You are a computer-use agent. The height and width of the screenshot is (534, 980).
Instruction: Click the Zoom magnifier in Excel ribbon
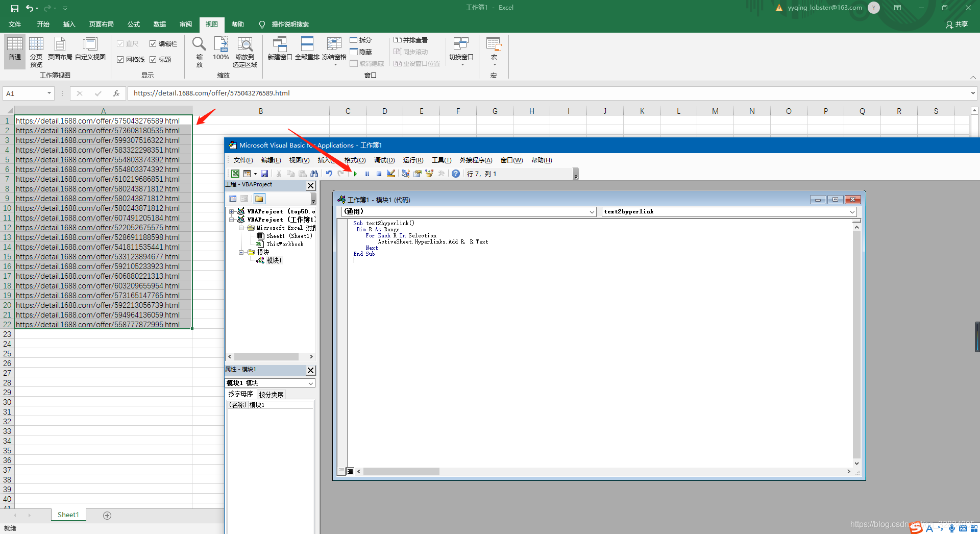199,53
